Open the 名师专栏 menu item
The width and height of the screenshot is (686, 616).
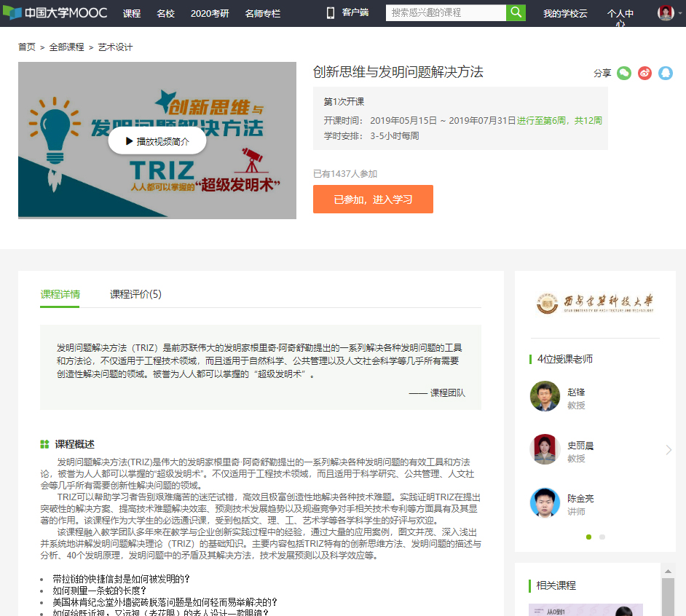(262, 13)
